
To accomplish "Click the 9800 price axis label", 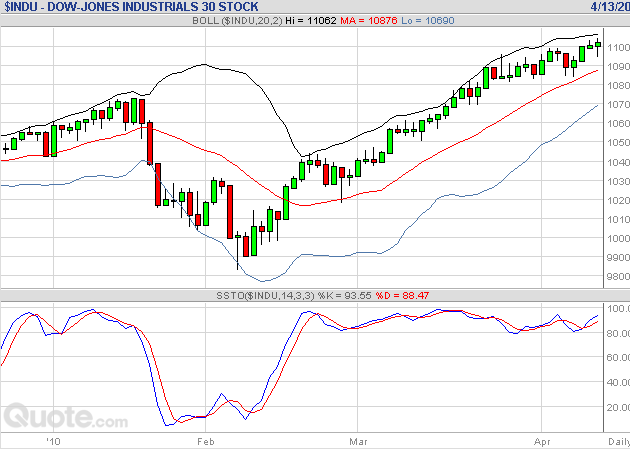I will click(x=618, y=276).
